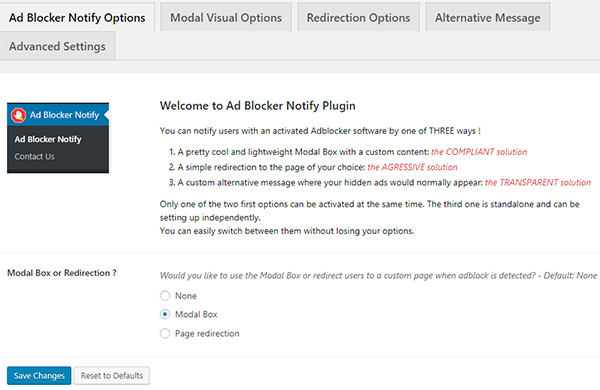Click the Welcome to Ad Blocker Notify heading
600x390 pixels.
(258, 106)
